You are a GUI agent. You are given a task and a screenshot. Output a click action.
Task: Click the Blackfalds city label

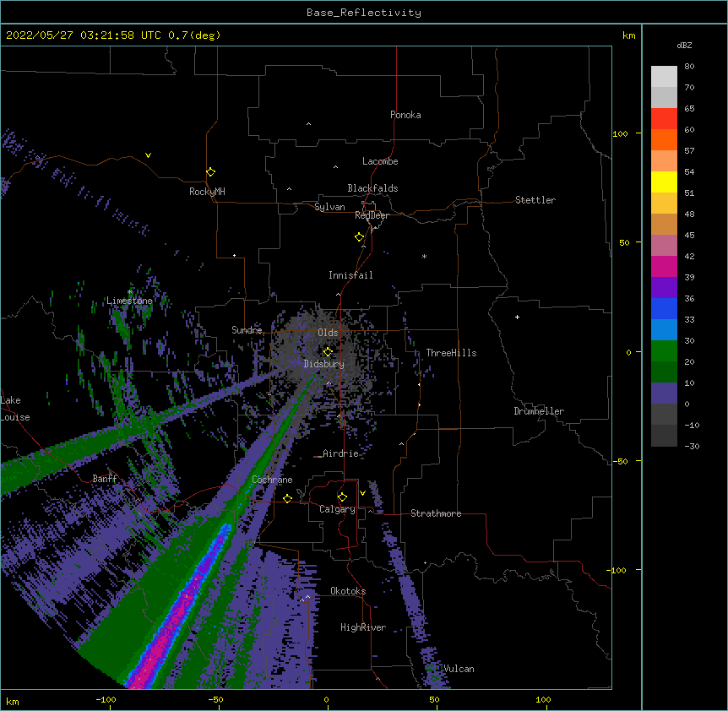pyautogui.click(x=372, y=188)
